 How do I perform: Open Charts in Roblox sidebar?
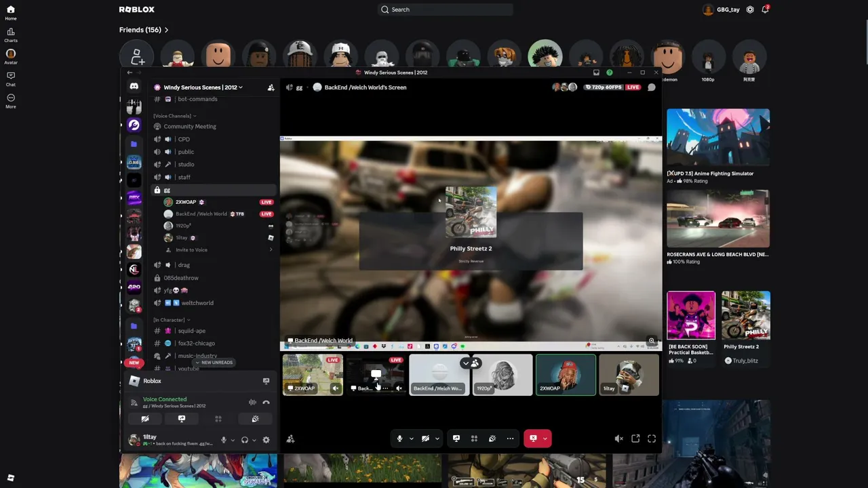click(10, 35)
